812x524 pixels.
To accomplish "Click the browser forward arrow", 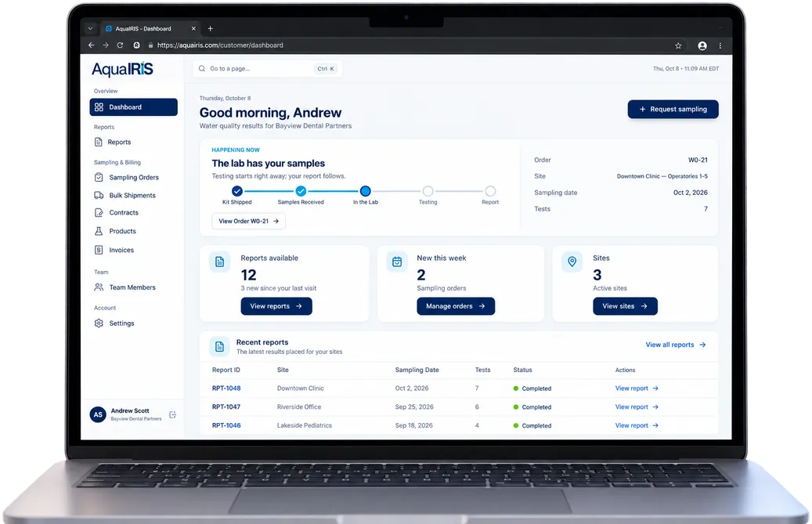I will (x=106, y=45).
